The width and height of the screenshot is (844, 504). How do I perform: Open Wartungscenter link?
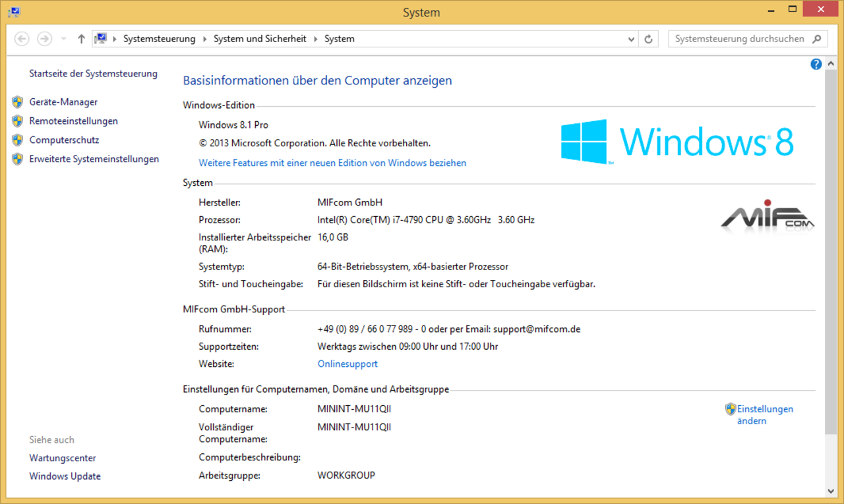tap(63, 458)
